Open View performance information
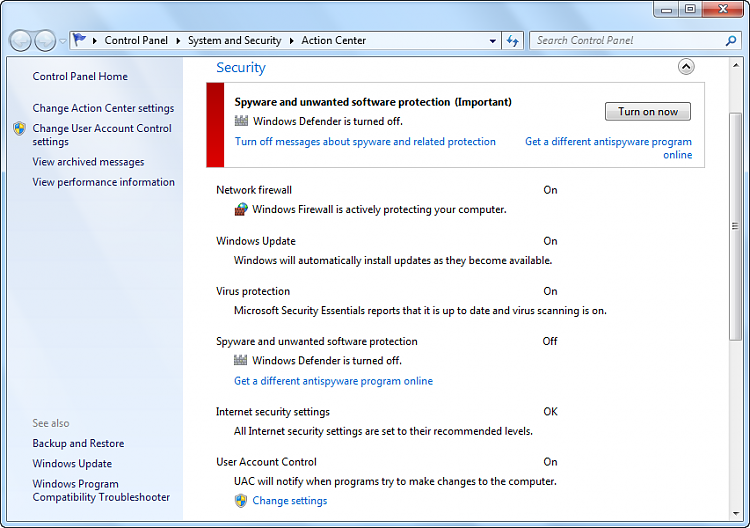This screenshot has width=750, height=528. coord(103,182)
